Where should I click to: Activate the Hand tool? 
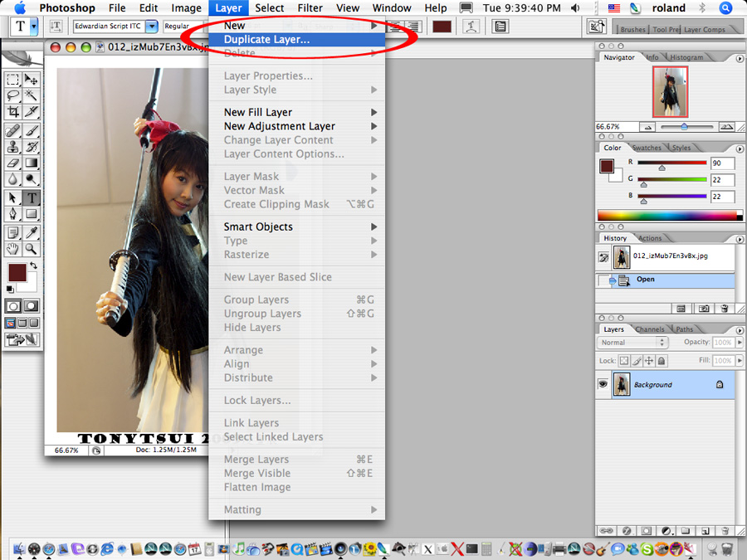[x=13, y=249]
